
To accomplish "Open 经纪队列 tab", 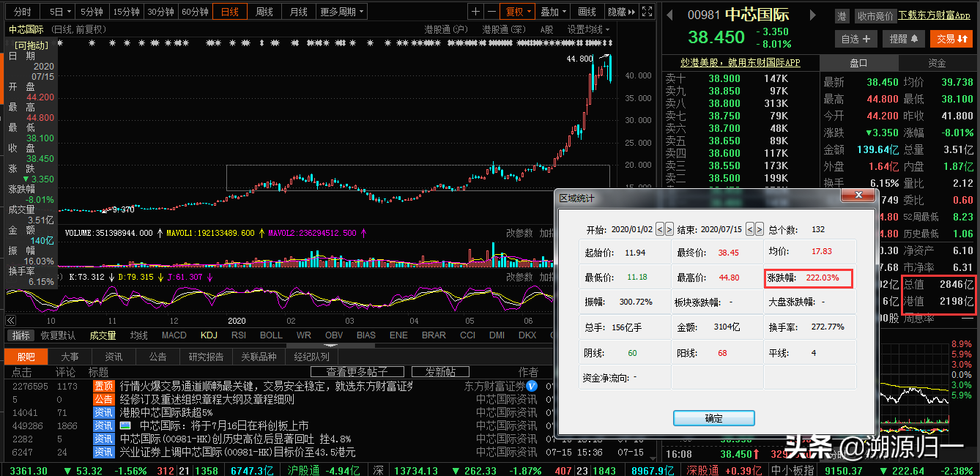I will (x=311, y=357).
